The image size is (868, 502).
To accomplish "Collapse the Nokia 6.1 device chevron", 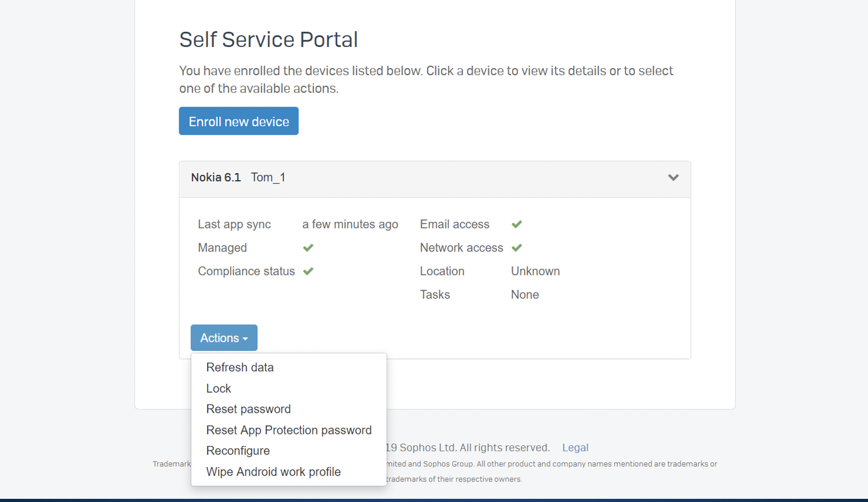I will [673, 178].
